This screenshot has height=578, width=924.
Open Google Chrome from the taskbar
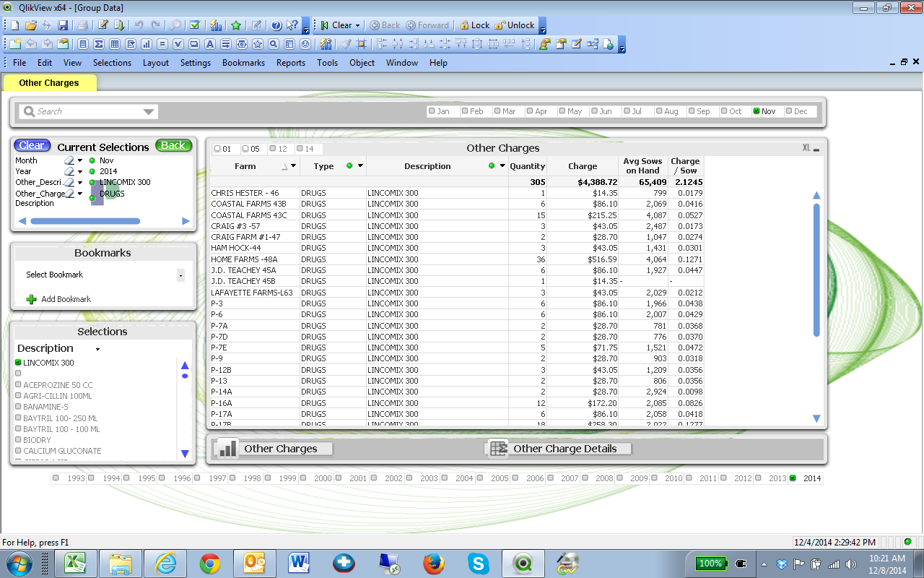(x=210, y=562)
